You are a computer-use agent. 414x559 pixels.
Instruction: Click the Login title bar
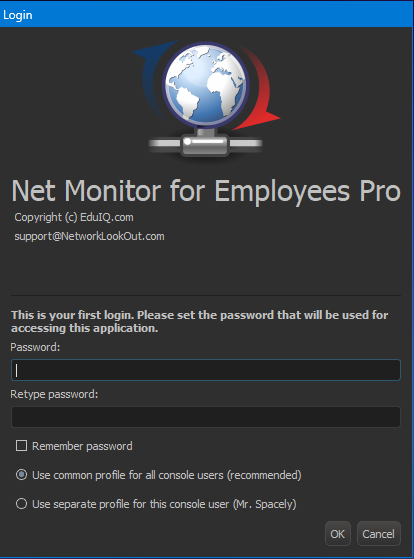207,14
